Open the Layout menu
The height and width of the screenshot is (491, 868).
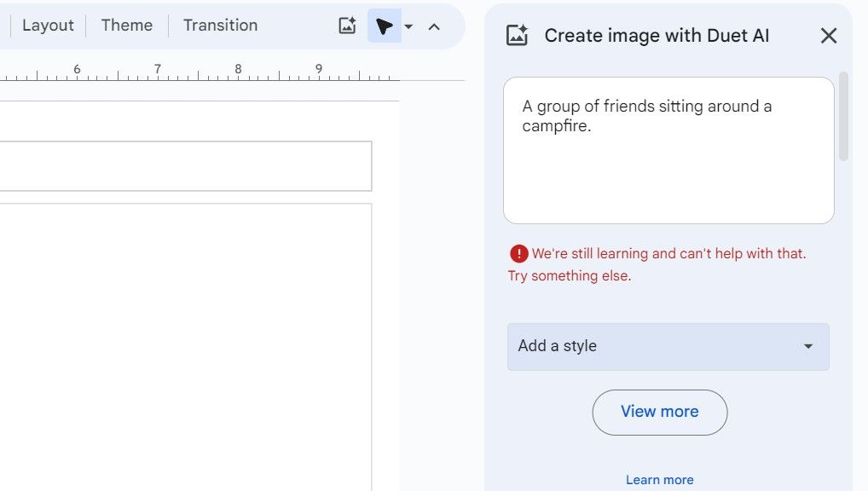(47, 26)
